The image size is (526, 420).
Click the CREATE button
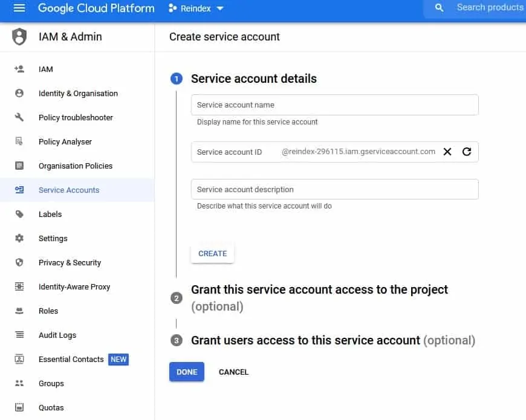click(x=212, y=253)
